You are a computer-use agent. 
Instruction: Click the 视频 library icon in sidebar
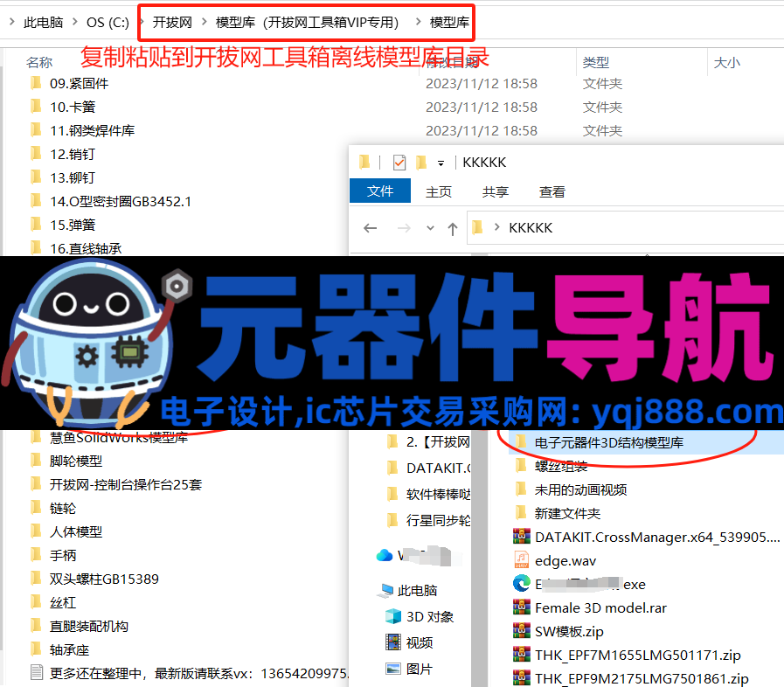393,642
